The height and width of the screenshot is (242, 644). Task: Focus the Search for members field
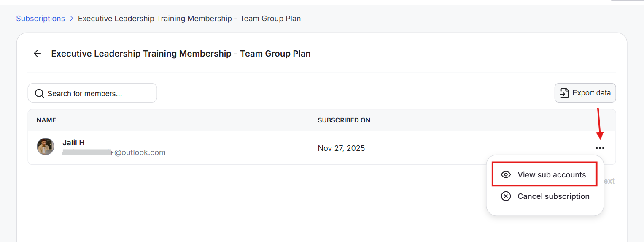[97, 93]
